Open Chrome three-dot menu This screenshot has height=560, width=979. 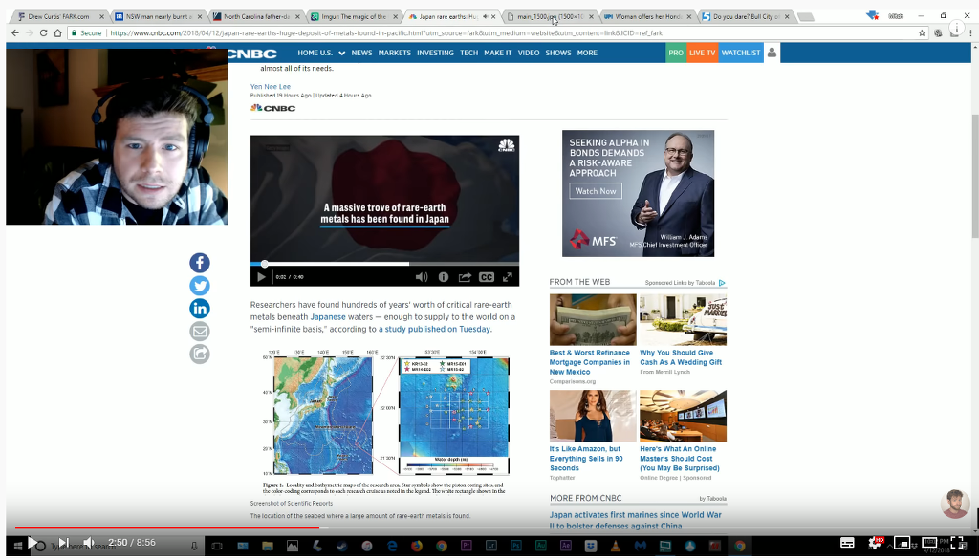pyautogui.click(x=970, y=33)
